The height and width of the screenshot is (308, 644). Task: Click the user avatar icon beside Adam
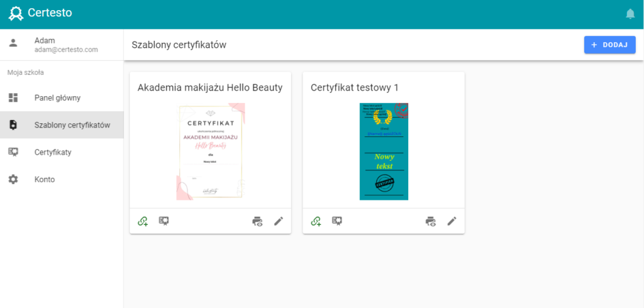(x=14, y=43)
